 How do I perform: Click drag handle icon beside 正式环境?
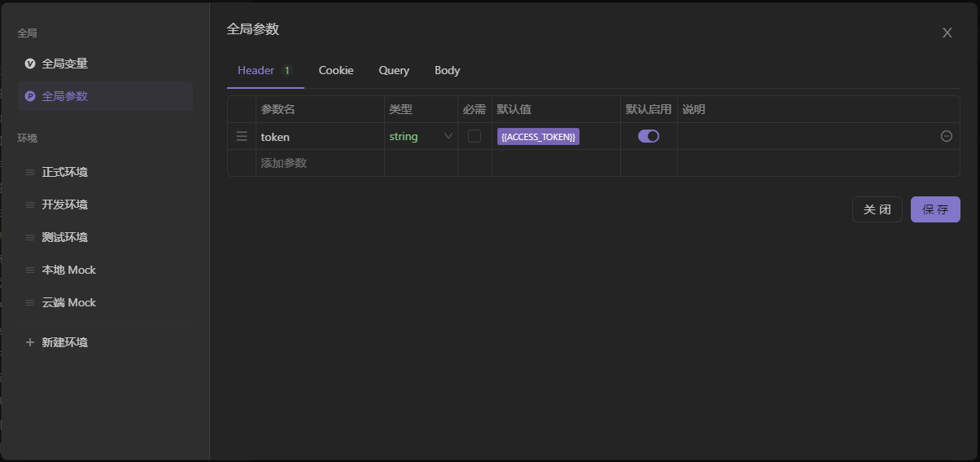tap(30, 172)
